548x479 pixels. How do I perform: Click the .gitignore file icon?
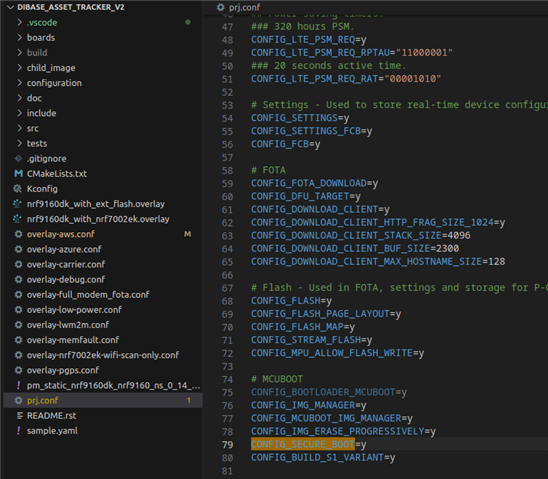coord(18,158)
